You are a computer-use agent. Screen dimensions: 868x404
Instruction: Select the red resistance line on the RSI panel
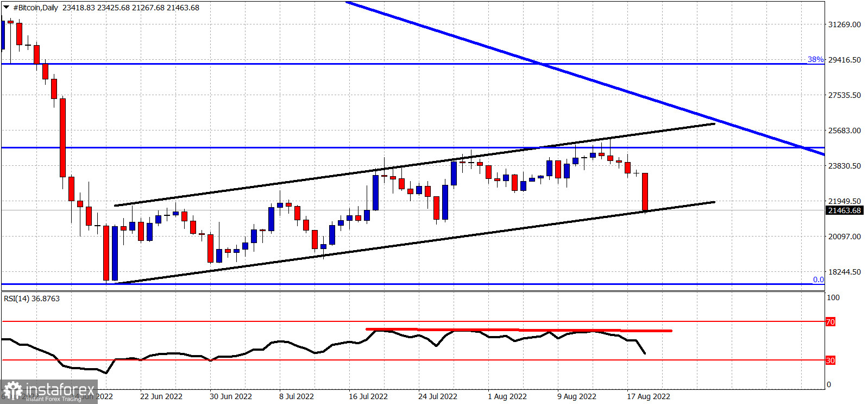click(x=519, y=330)
